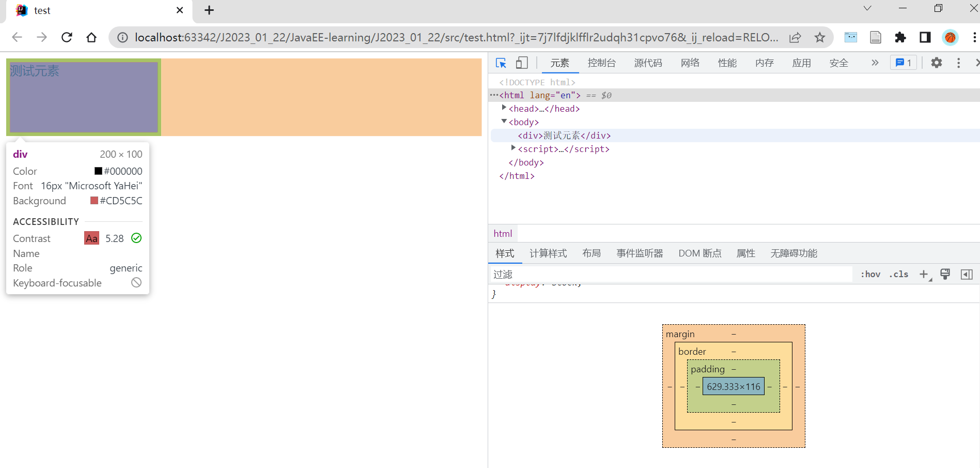
Task: Show more DevTools tabs chevron
Action: pos(875,63)
